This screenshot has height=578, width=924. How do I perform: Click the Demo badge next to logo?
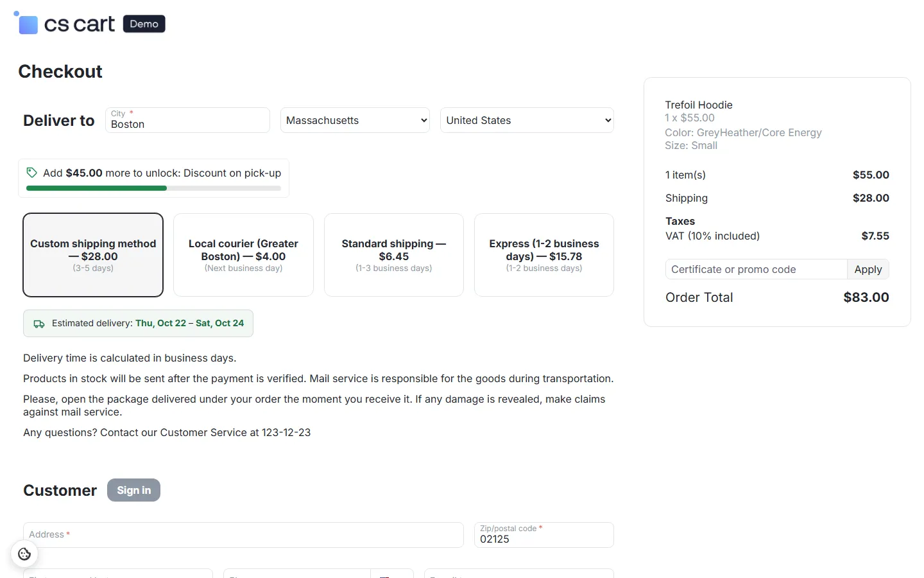[144, 24]
